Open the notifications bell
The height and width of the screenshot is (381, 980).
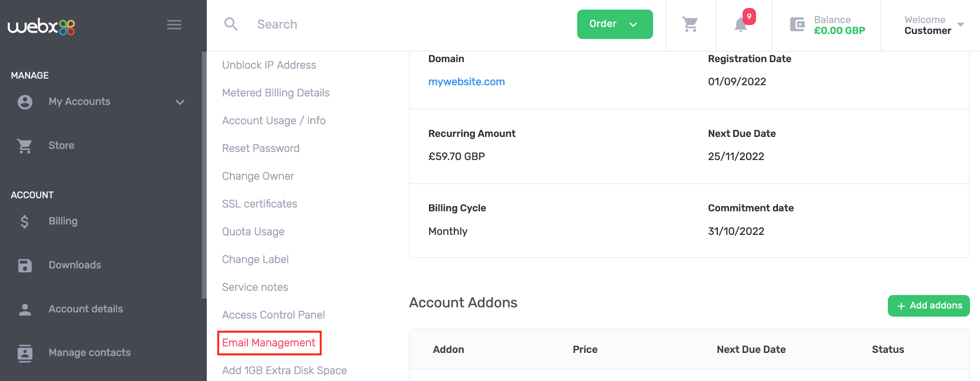pyautogui.click(x=740, y=25)
